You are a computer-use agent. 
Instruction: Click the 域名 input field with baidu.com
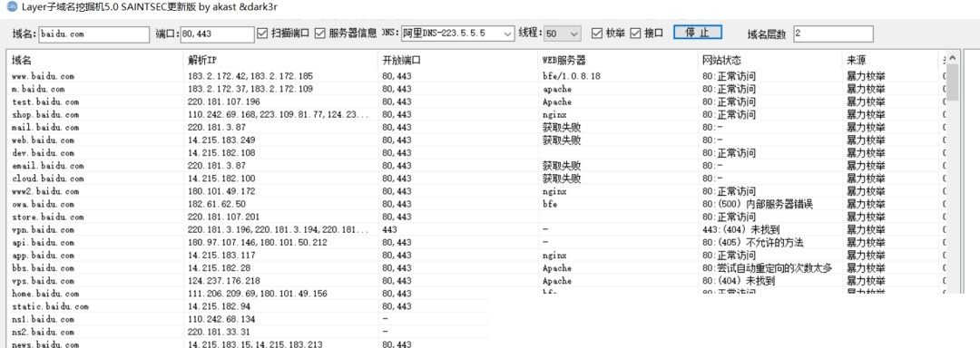pyautogui.click(x=93, y=34)
